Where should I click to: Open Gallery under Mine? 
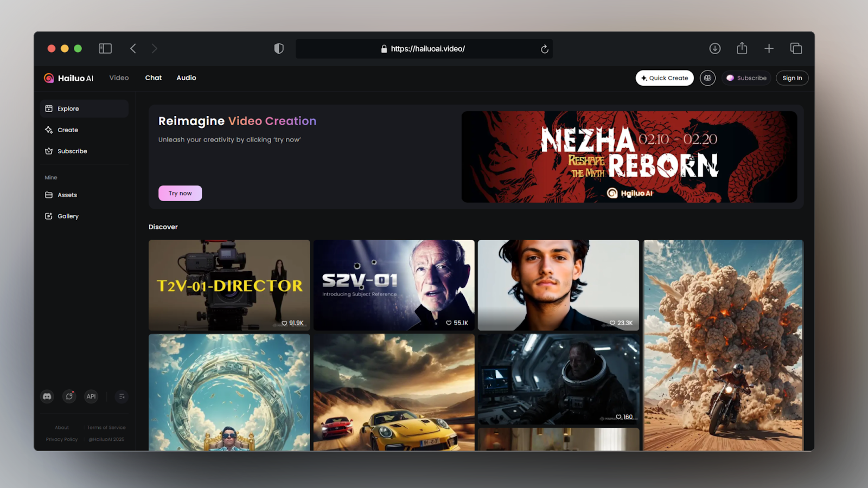point(84,216)
